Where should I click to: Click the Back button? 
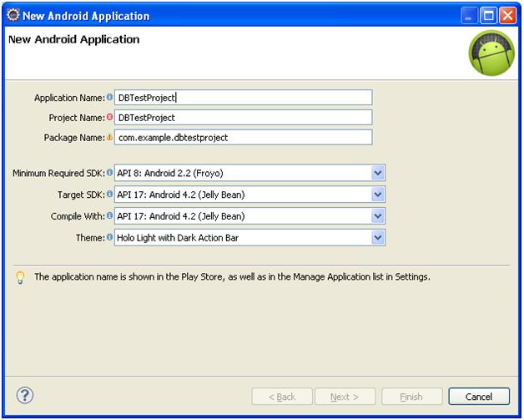[x=282, y=397]
